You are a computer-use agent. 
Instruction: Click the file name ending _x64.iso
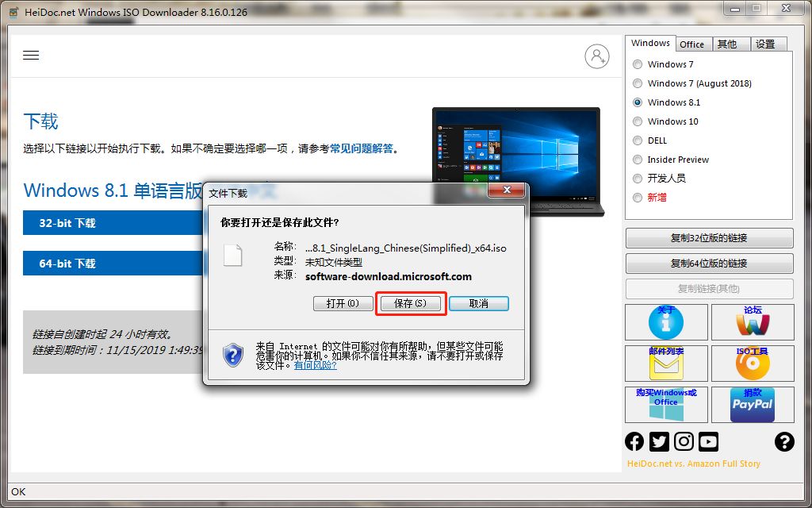(x=405, y=248)
